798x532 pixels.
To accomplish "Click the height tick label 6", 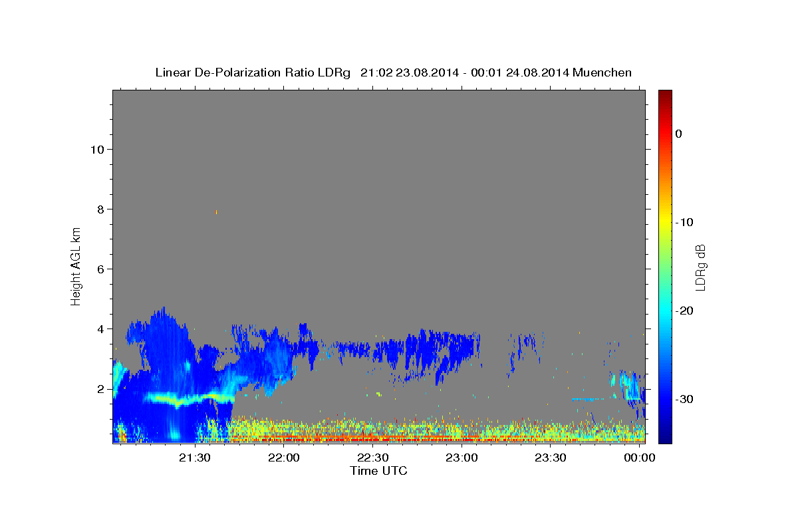I will click(100, 269).
